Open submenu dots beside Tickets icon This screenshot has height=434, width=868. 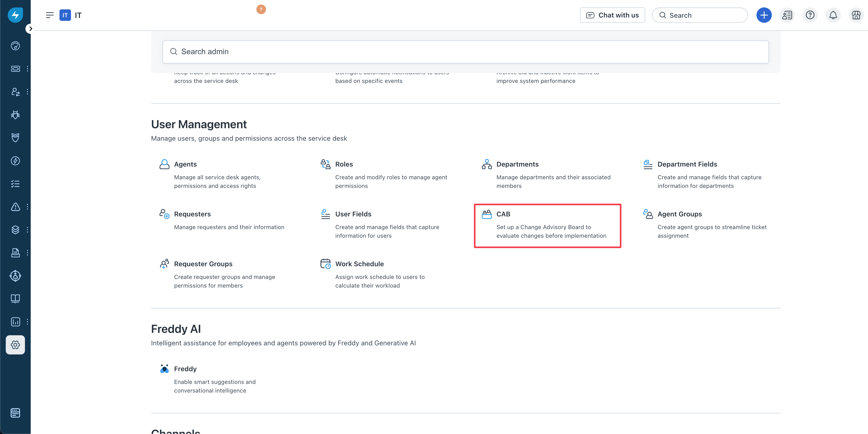[x=27, y=69]
